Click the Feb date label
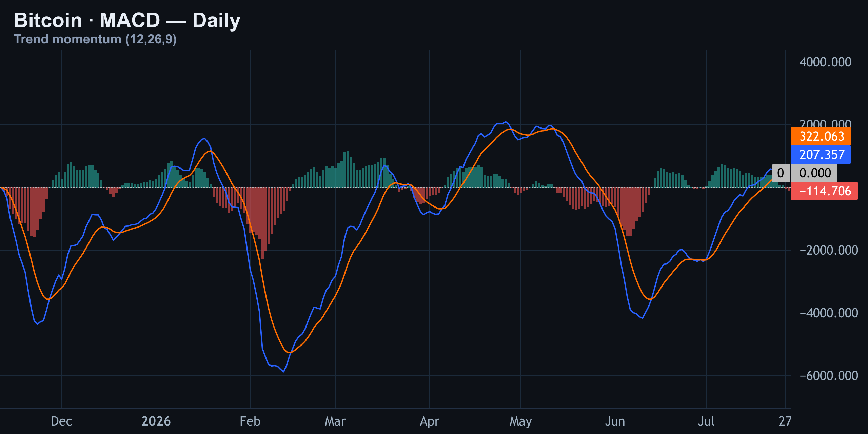 click(x=250, y=421)
